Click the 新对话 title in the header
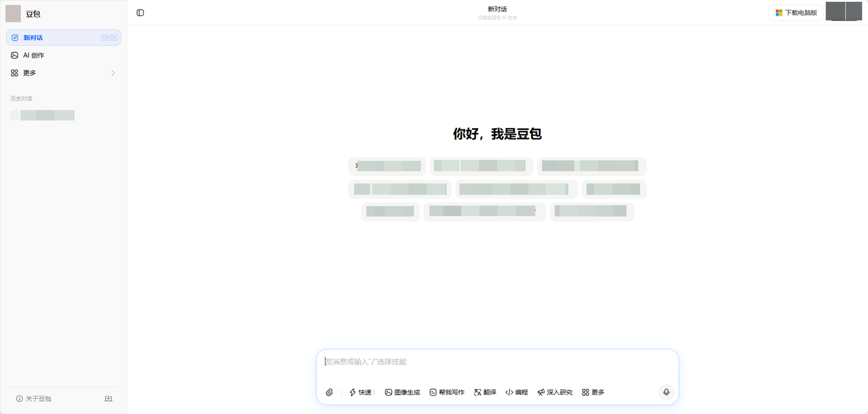868x414 pixels. pos(497,9)
